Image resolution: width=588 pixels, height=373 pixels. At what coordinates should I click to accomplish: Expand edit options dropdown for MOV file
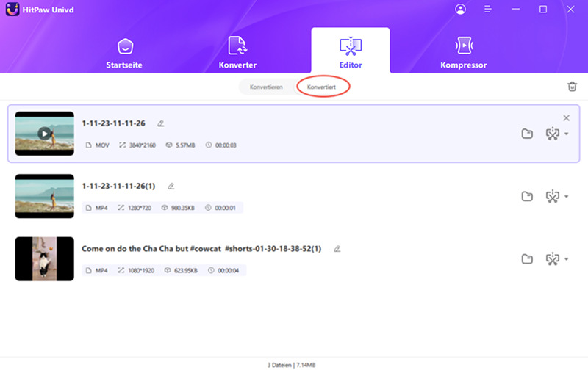(x=566, y=134)
